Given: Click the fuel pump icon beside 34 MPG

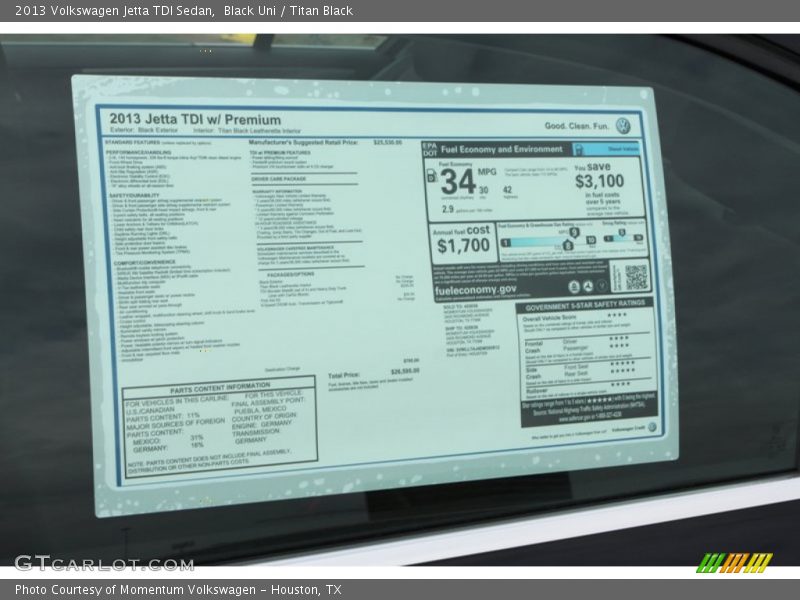Looking at the screenshot, I should tap(432, 176).
